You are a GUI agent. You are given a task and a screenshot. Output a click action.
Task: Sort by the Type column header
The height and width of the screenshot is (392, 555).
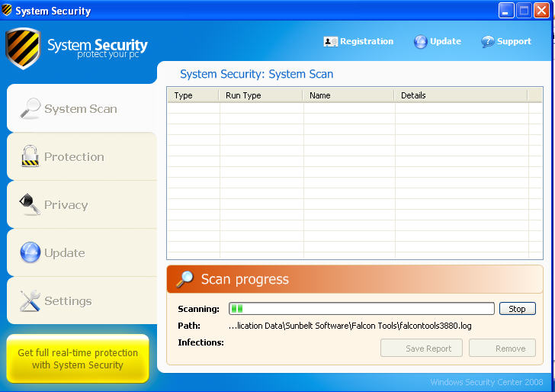tap(194, 95)
